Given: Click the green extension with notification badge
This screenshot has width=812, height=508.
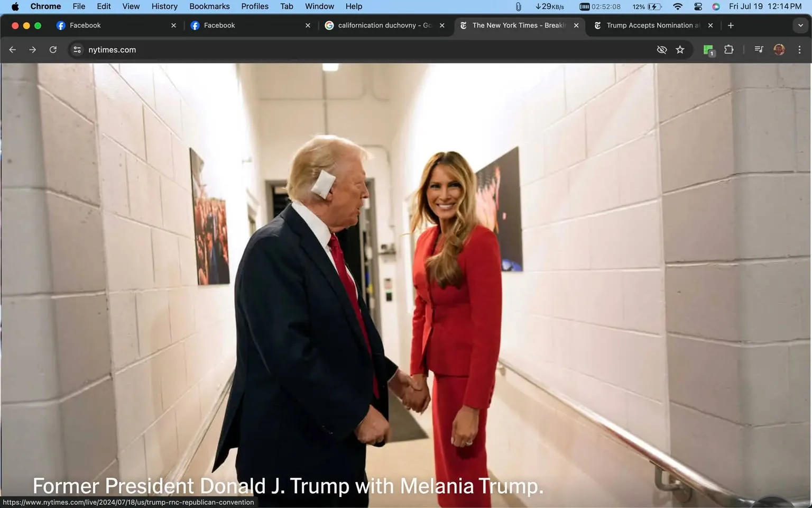Looking at the screenshot, I should pos(708,49).
